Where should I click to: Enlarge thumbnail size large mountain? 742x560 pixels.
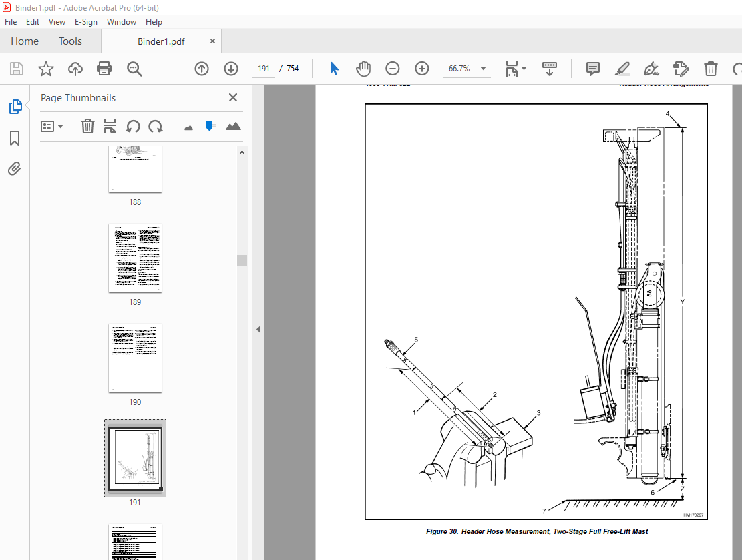(233, 126)
